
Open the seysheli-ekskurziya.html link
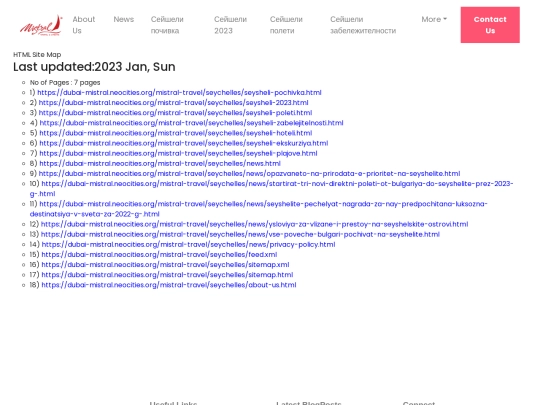pos(184,143)
